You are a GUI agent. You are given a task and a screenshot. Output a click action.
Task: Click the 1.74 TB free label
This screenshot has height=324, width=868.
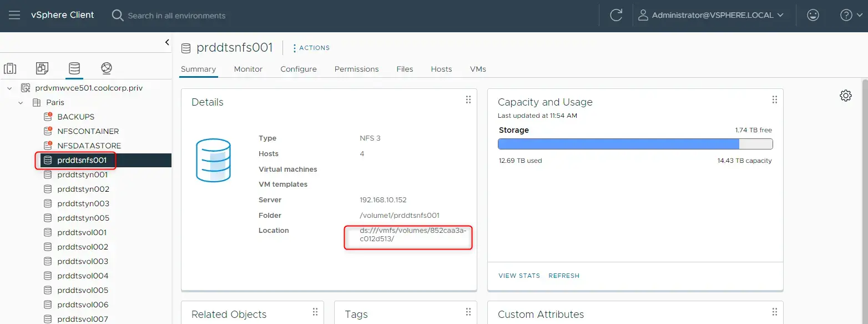click(754, 130)
